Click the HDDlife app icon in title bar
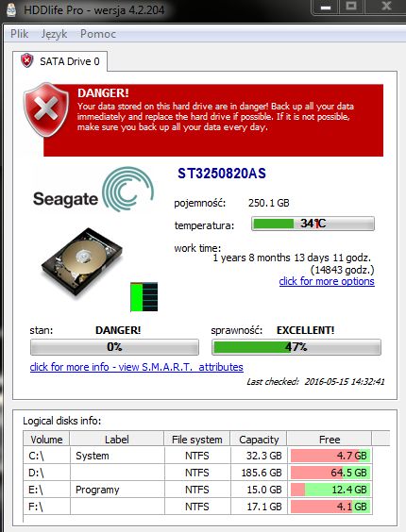The image size is (406, 532). (x=11, y=9)
